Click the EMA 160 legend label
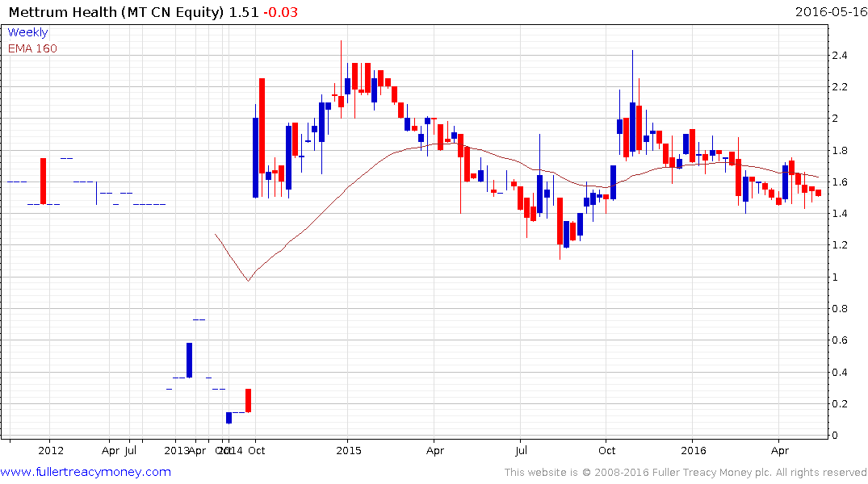This screenshot has width=868, height=484. (32, 48)
